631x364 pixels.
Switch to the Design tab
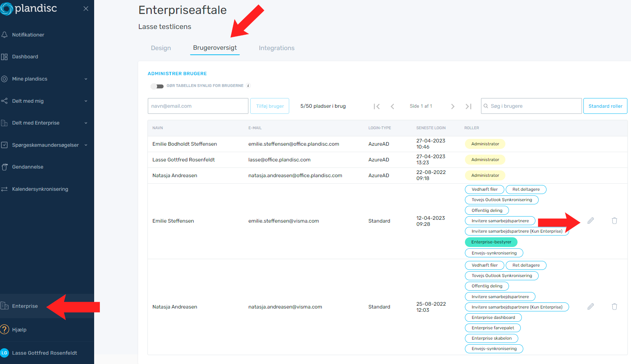coord(161,48)
